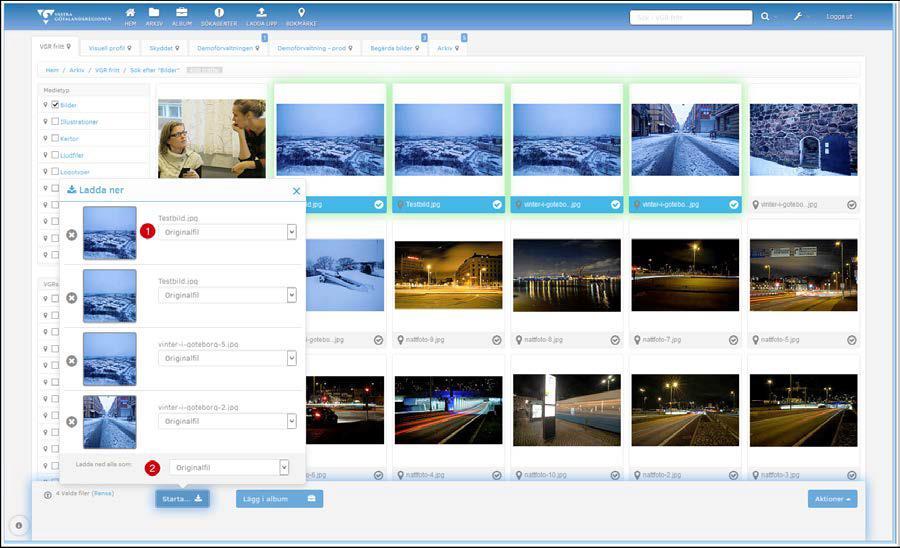Click the VGR fritt breadcrumb link
This screenshot has height=548, width=900.
click(107, 70)
